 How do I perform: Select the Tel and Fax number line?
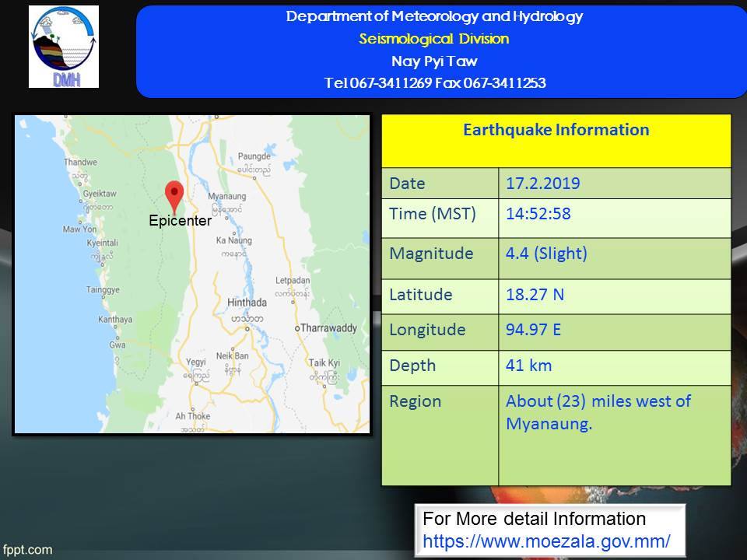click(434, 83)
